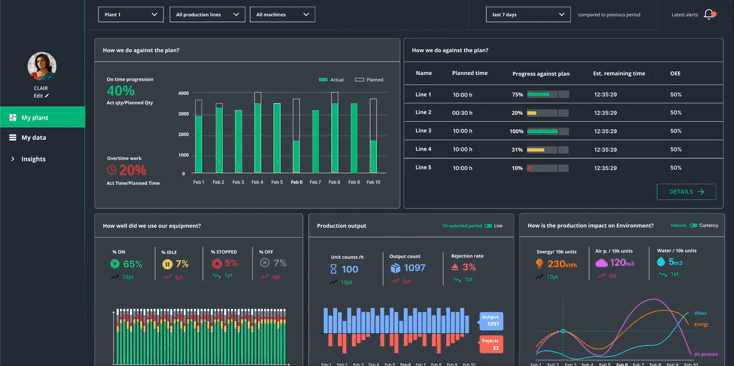
Task: Toggle the selected period / Live switch
Action: click(x=489, y=226)
